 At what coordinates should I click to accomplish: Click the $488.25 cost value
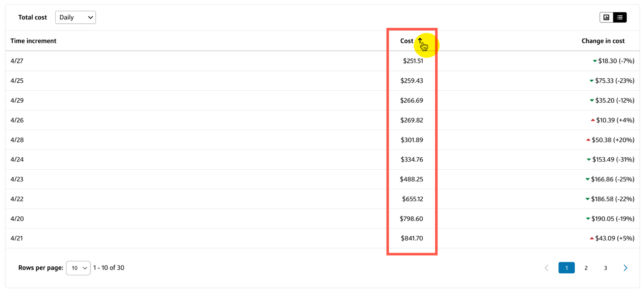411,179
